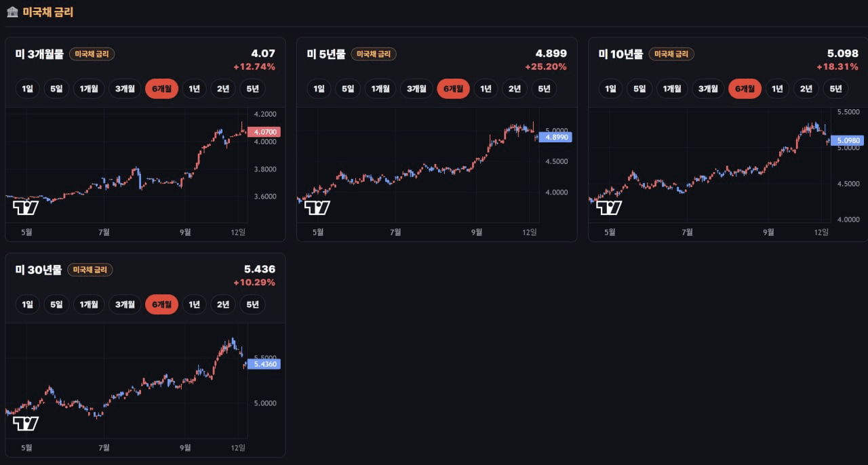Select the active 6개월 tab for 미 3개월물
Viewport: 868px width, 465px height.
[x=162, y=89]
